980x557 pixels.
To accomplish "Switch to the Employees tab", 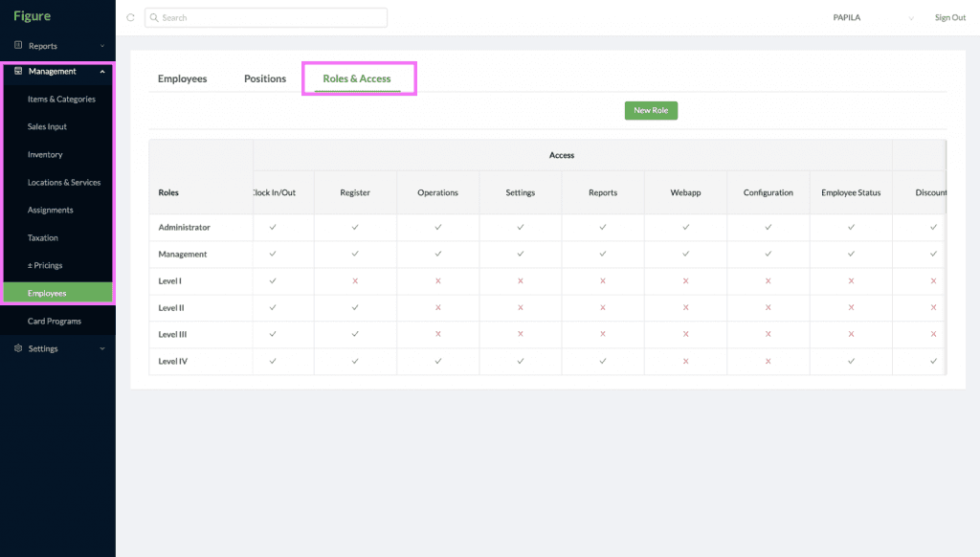I will pos(183,78).
